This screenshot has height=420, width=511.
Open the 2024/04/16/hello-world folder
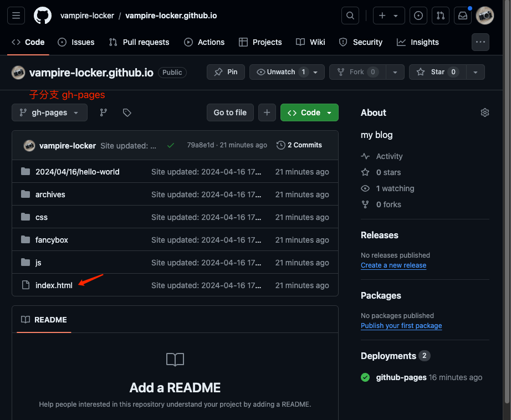click(77, 172)
